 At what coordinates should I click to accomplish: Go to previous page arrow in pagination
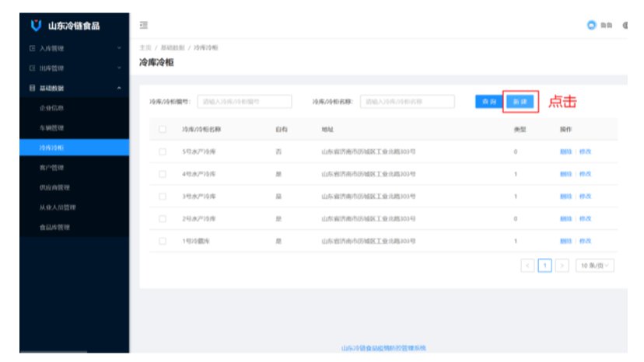coord(528,266)
